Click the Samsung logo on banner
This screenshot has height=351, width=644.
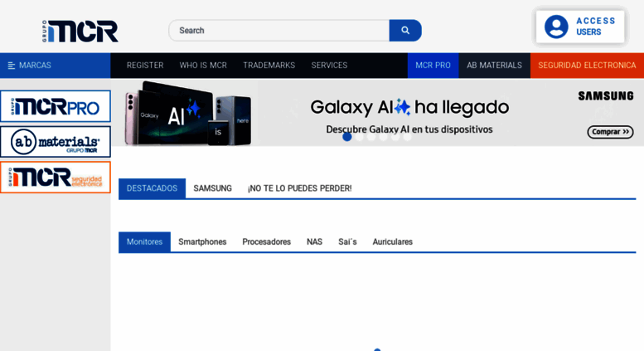coord(606,96)
